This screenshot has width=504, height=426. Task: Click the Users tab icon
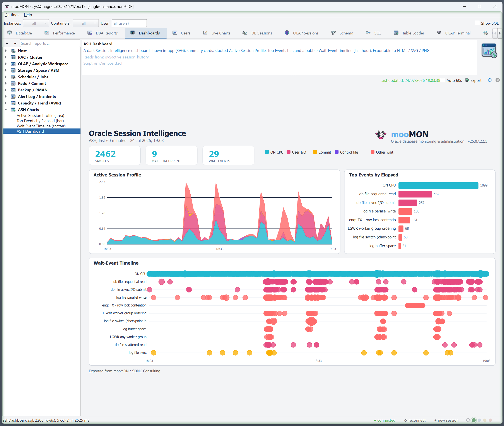(175, 33)
